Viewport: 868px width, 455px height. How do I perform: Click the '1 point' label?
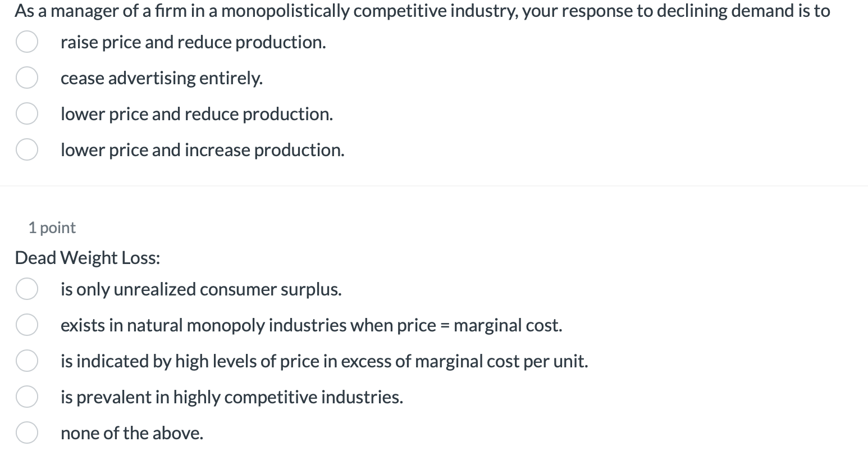pos(52,228)
